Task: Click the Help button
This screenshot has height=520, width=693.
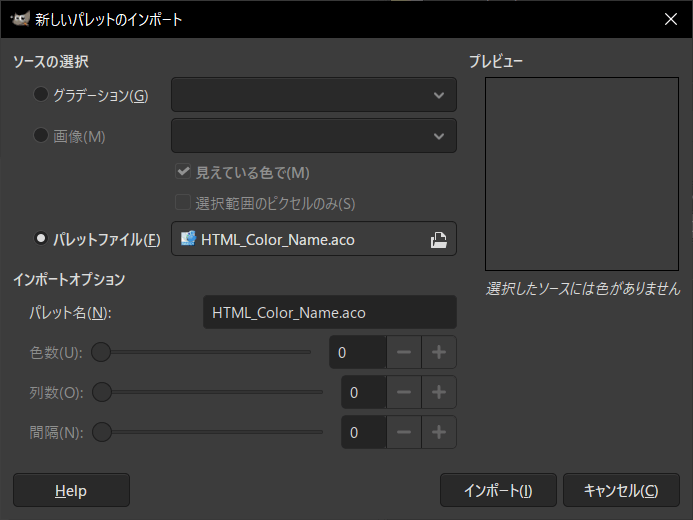Action: pyautogui.click(x=71, y=490)
